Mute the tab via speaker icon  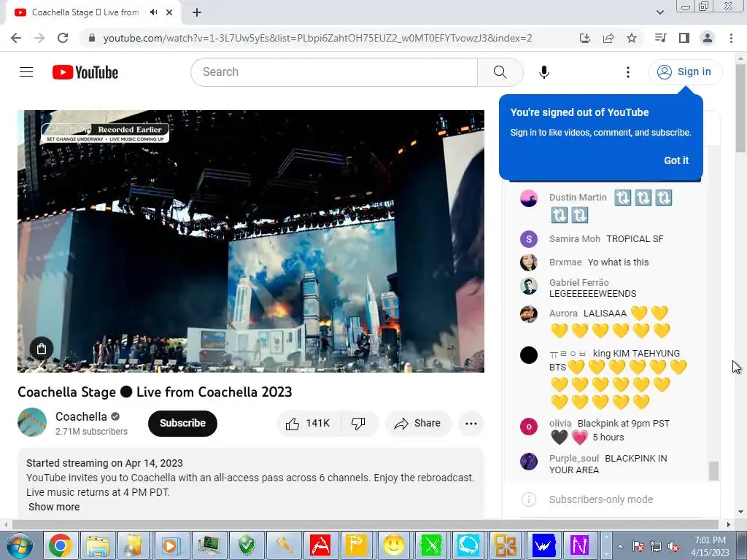coord(153,12)
